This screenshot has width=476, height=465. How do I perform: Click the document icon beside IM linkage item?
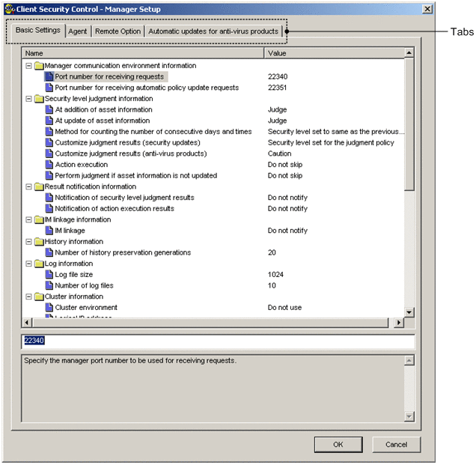(x=49, y=231)
